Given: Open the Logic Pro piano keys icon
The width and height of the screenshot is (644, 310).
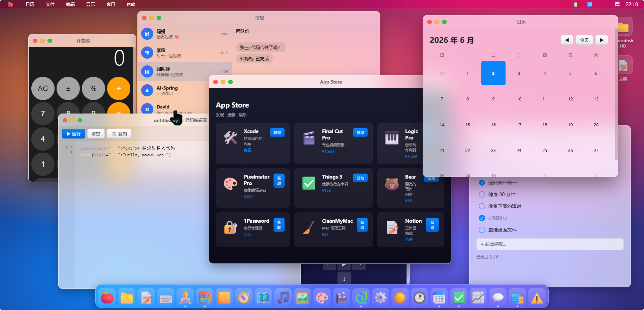Looking at the screenshot, I should [x=392, y=137].
